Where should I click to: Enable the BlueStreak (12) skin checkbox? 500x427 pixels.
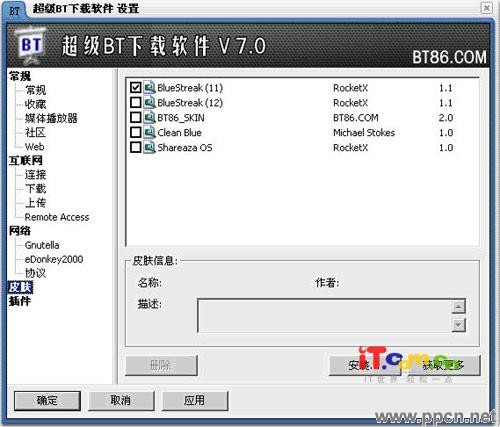(x=135, y=102)
